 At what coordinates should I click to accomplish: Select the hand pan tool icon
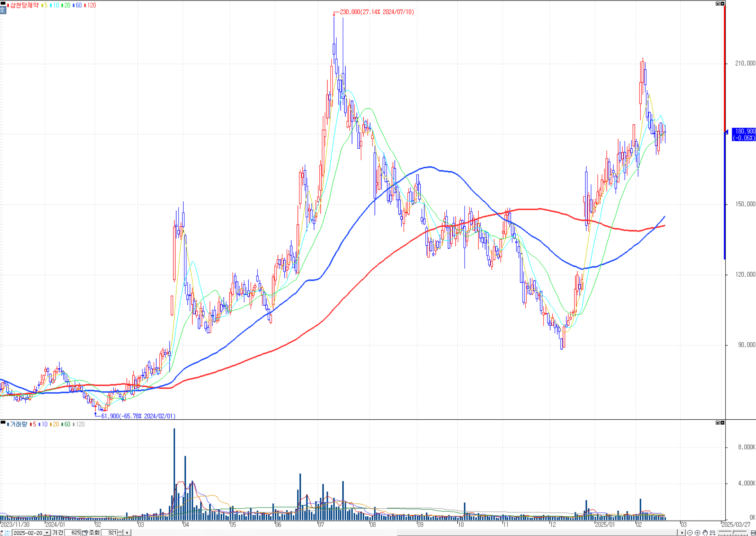click(705, 533)
